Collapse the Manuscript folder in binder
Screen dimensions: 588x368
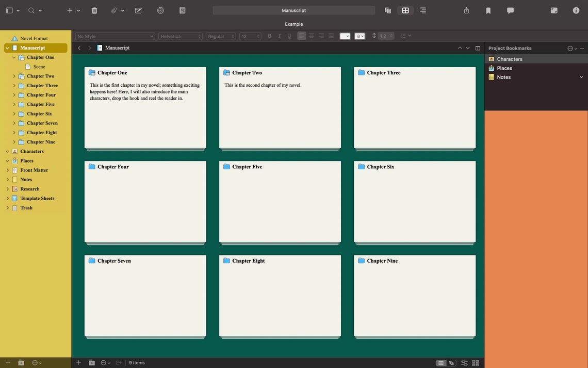8,48
